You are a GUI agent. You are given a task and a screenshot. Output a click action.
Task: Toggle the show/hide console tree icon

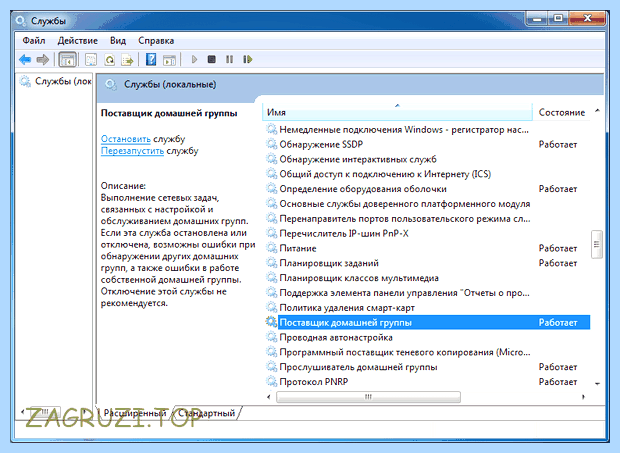(x=67, y=60)
